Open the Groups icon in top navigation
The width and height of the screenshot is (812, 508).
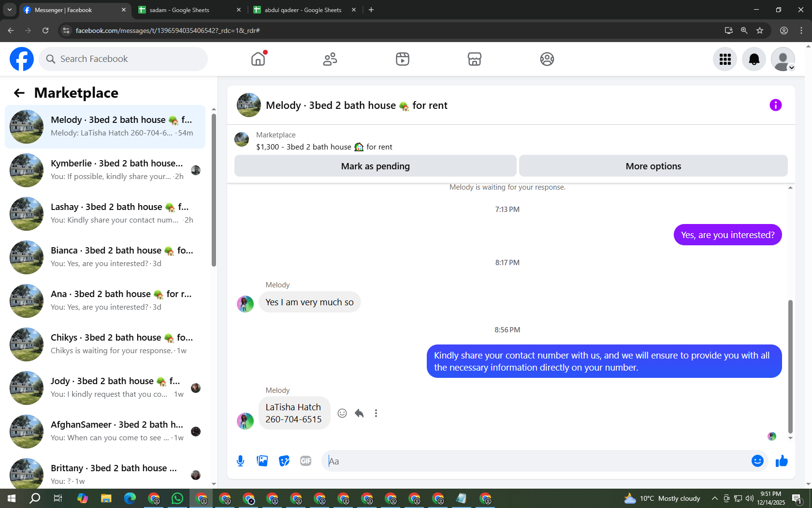pos(547,59)
